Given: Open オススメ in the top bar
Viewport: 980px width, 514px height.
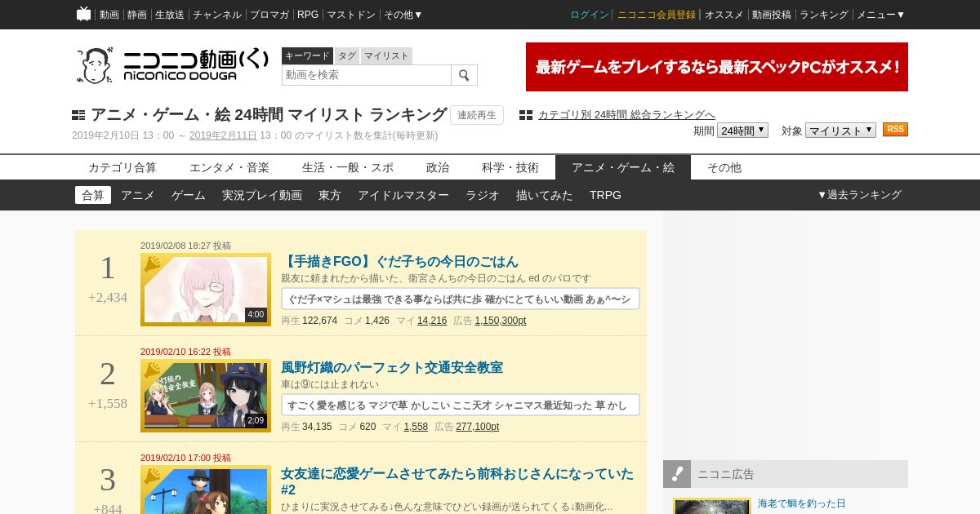Looking at the screenshot, I should [724, 15].
